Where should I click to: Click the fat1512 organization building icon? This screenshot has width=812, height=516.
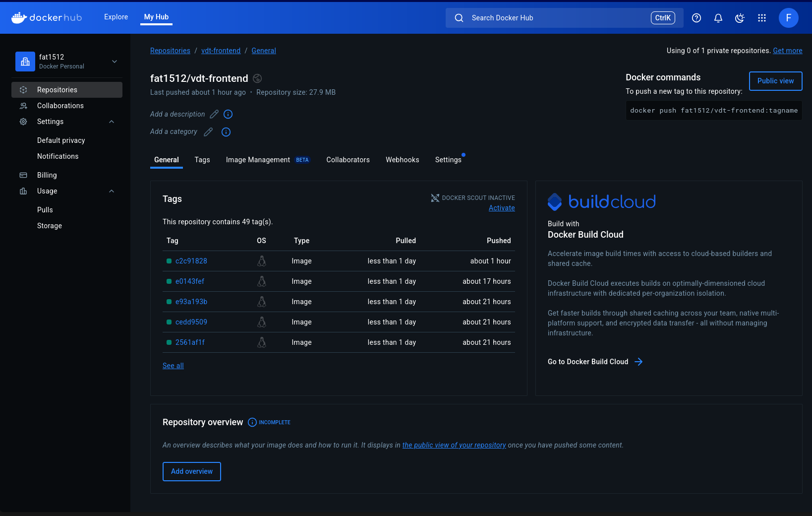click(x=25, y=62)
